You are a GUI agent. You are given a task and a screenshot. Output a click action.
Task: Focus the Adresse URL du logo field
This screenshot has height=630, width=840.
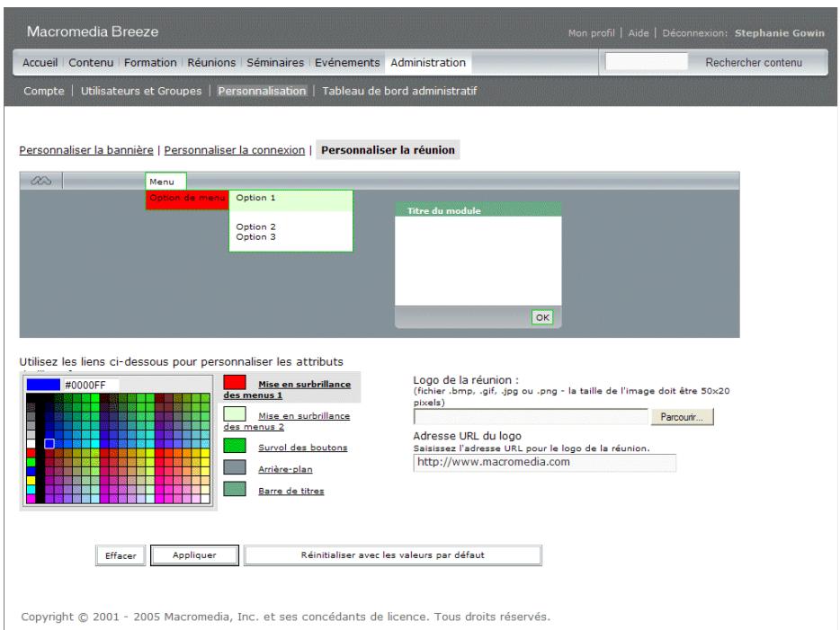(545, 463)
